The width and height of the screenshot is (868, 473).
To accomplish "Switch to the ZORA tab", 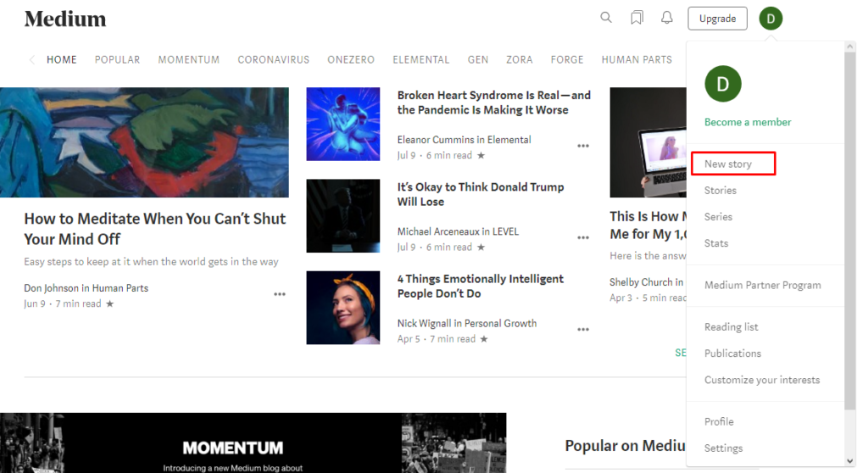I will [520, 60].
